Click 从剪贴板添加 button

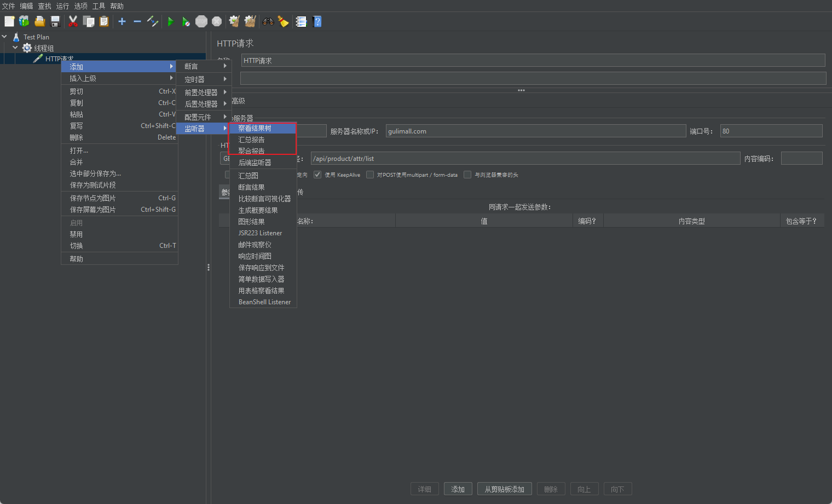pyautogui.click(x=505, y=489)
